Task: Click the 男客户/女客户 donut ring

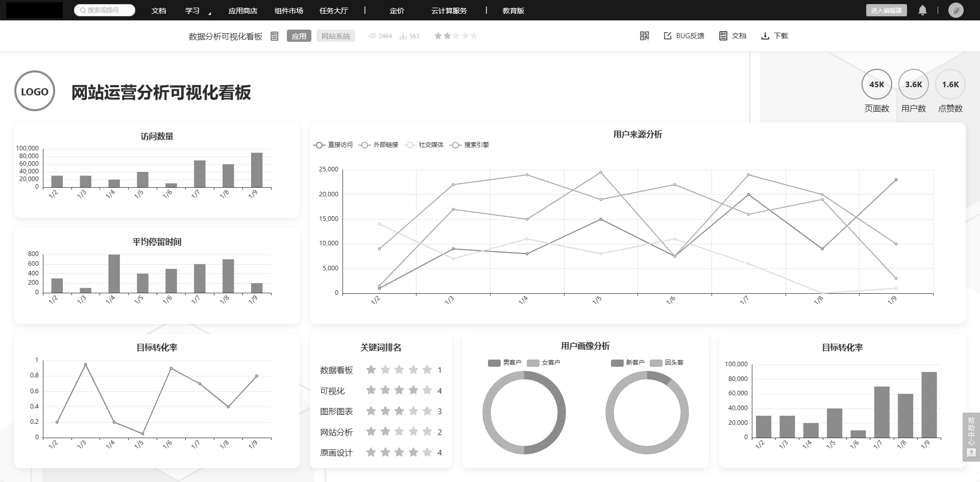Action: [524, 413]
